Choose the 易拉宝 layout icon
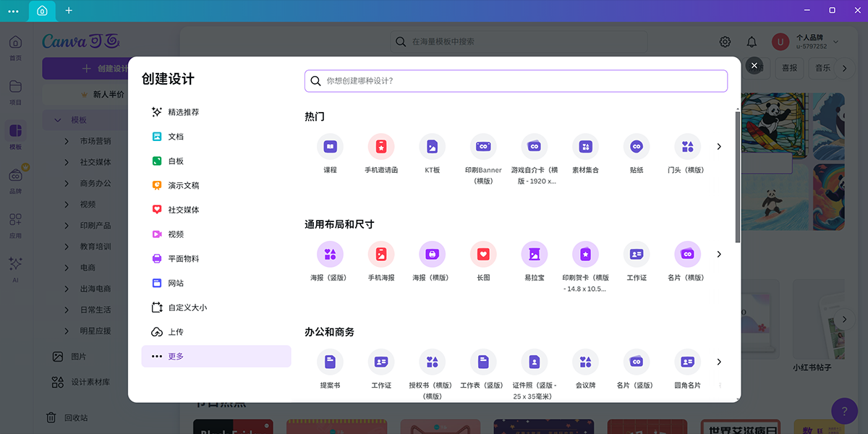868x434 pixels. (534, 255)
